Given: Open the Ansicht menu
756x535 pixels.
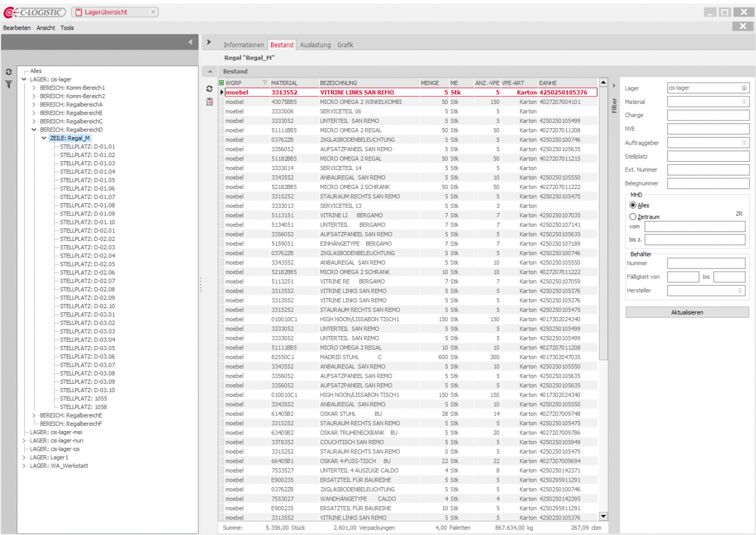Looking at the screenshot, I should (45, 28).
